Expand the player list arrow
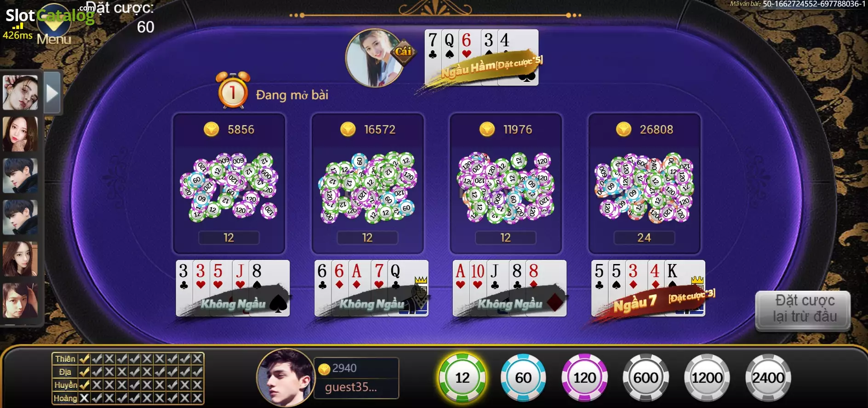The width and height of the screenshot is (868, 408). (52, 93)
